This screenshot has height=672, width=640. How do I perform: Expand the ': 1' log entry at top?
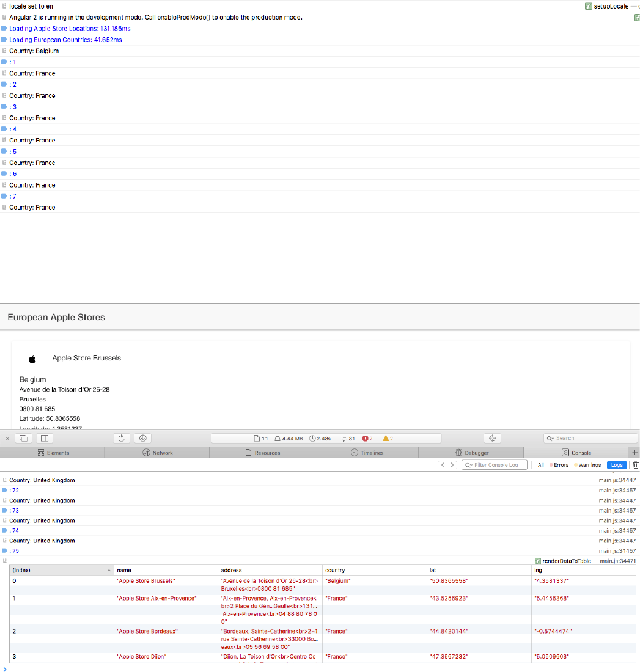point(4,62)
